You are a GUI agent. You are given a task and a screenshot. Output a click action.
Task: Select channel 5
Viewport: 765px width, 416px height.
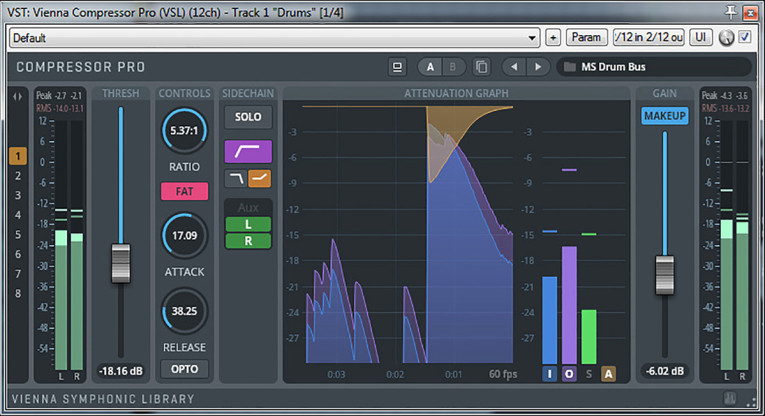click(18, 235)
